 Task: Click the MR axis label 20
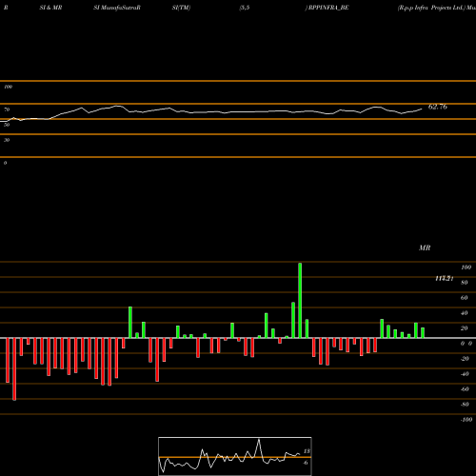pyautogui.click(x=465, y=328)
